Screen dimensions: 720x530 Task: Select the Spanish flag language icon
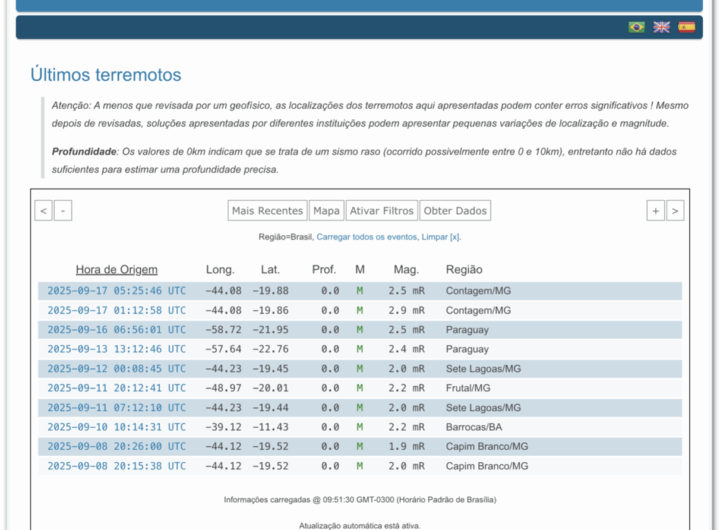click(x=686, y=27)
